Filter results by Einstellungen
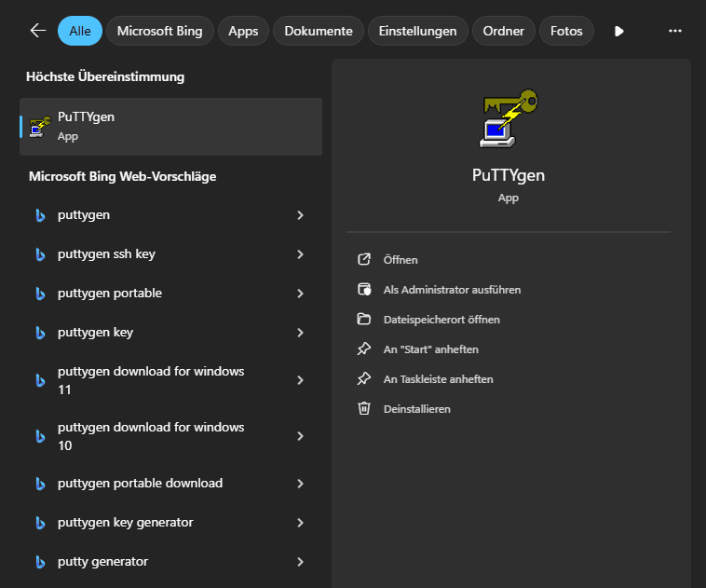 tap(418, 31)
